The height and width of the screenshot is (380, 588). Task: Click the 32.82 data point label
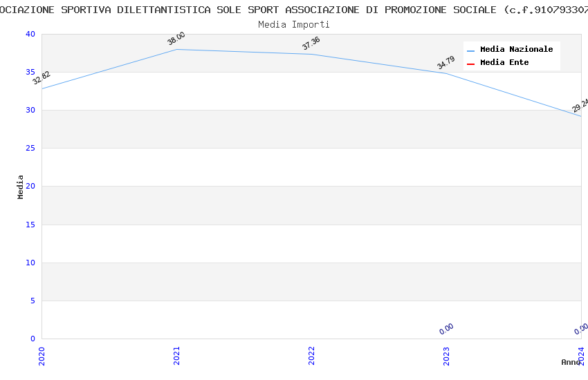[x=42, y=77]
